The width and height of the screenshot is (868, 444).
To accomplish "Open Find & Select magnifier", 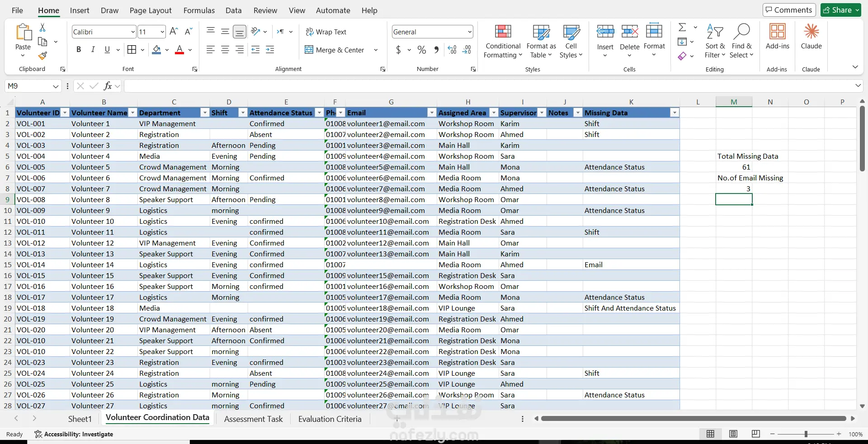I will click(x=741, y=42).
